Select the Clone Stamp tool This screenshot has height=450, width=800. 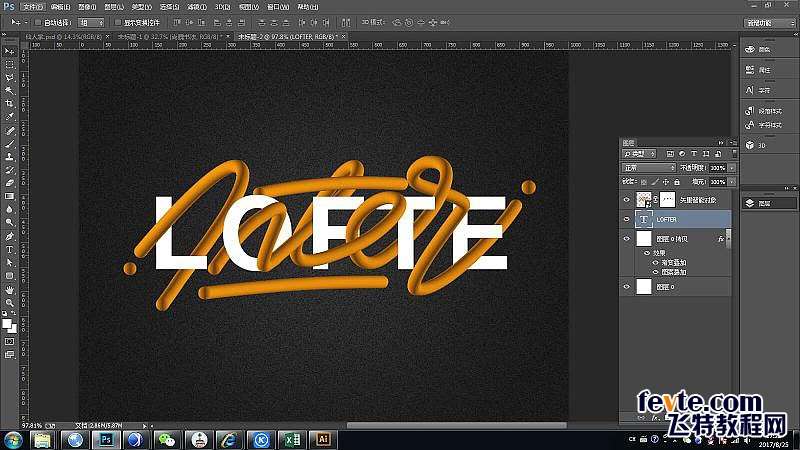click(10, 157)
